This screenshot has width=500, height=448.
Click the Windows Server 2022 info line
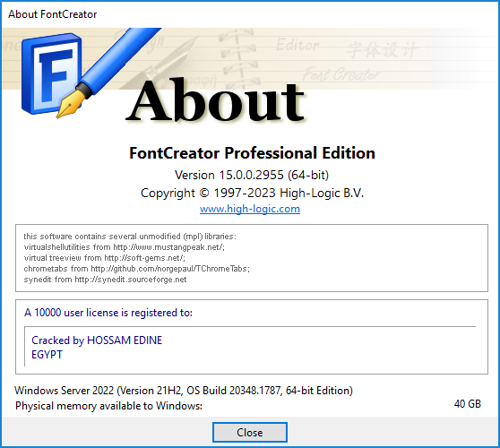[x=184, y=391]
